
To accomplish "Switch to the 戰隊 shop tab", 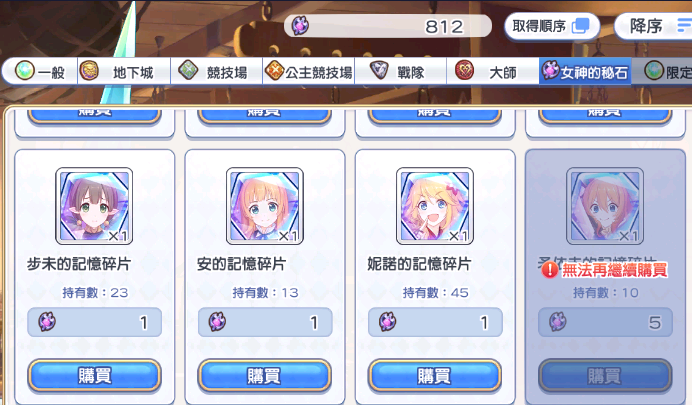I will 401,71.
